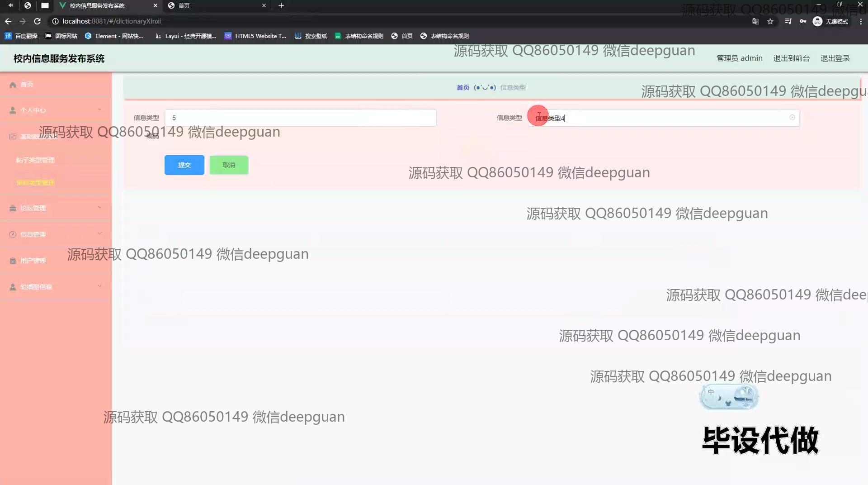The width and height of the screenshot is (868, 485).
Task: Expand the 个人中心 sidebar menu
Action: coord(54,110)
